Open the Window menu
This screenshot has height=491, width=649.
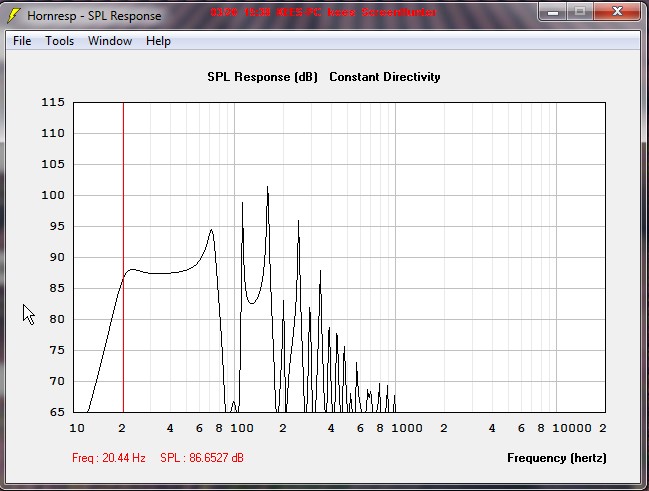[x=110, y=41]
